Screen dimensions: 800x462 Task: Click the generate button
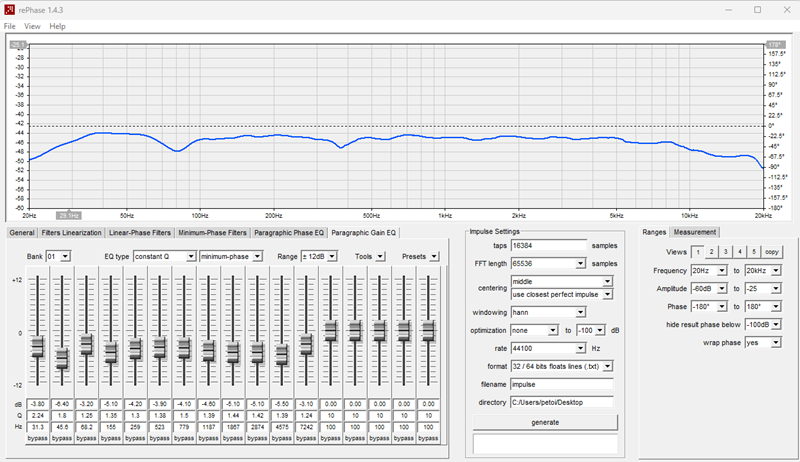click(545, 422)
